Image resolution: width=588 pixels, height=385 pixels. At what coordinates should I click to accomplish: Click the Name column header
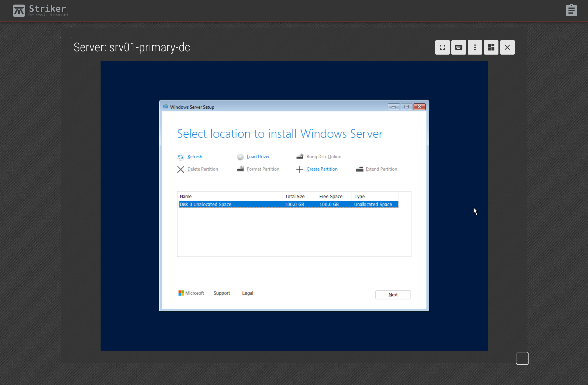[230, 197]
